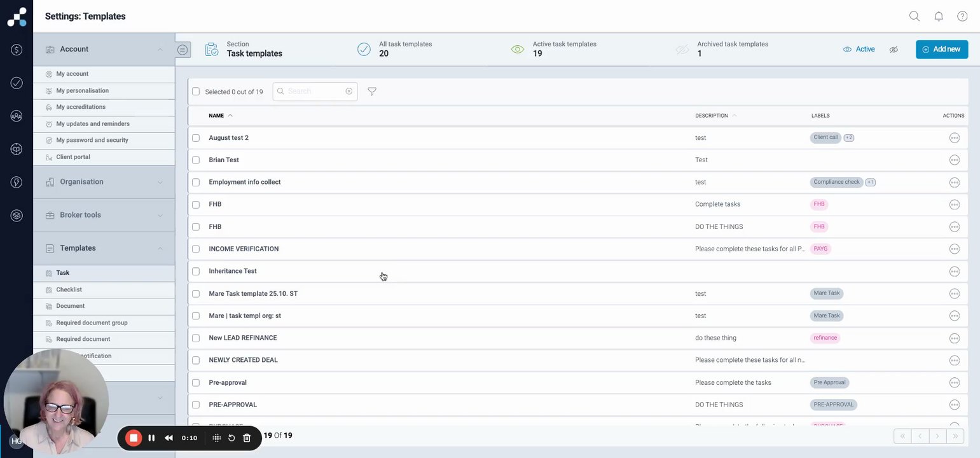Expand the +2 labels on August test 2
Screen dimensions: 980x458
[x=849, y=137]
